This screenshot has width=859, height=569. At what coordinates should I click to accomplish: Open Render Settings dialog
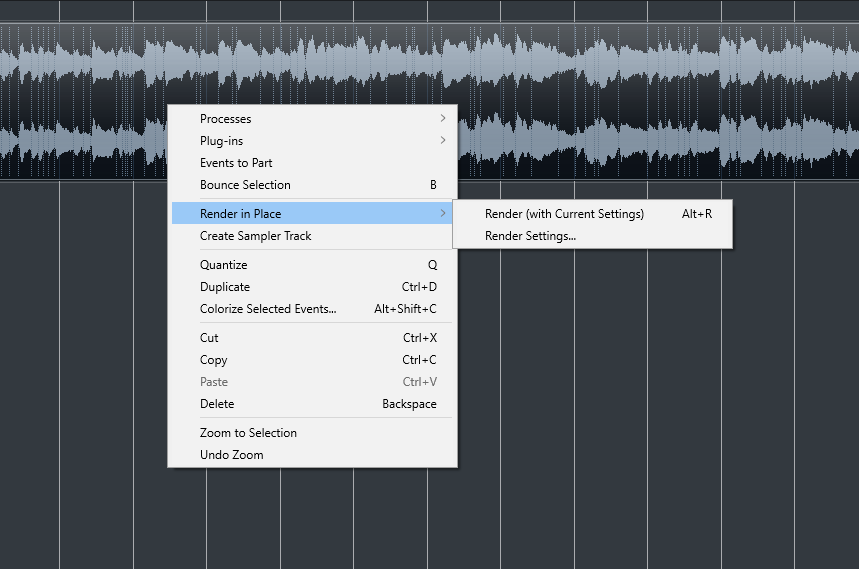point(530,236)
